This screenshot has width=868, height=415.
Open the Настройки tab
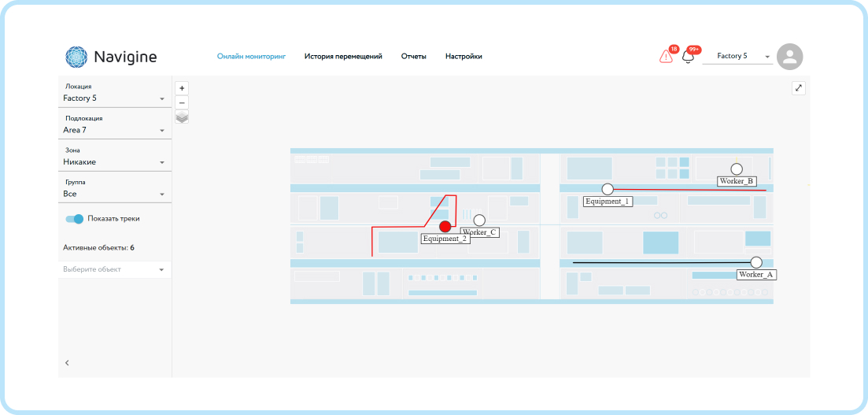pyautogui.click(x=464, y=57)
